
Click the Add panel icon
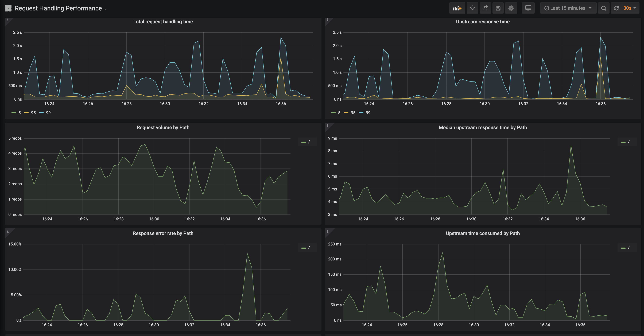pos(457,8)
